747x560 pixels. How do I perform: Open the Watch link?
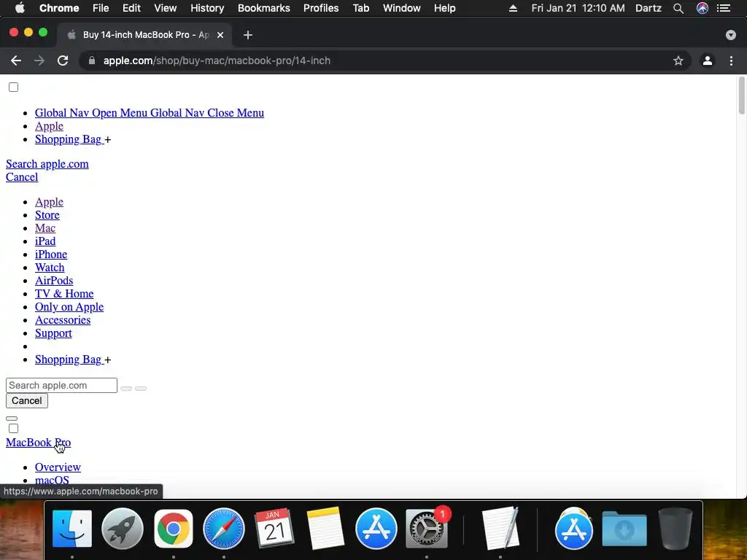(x=50, y=268)
